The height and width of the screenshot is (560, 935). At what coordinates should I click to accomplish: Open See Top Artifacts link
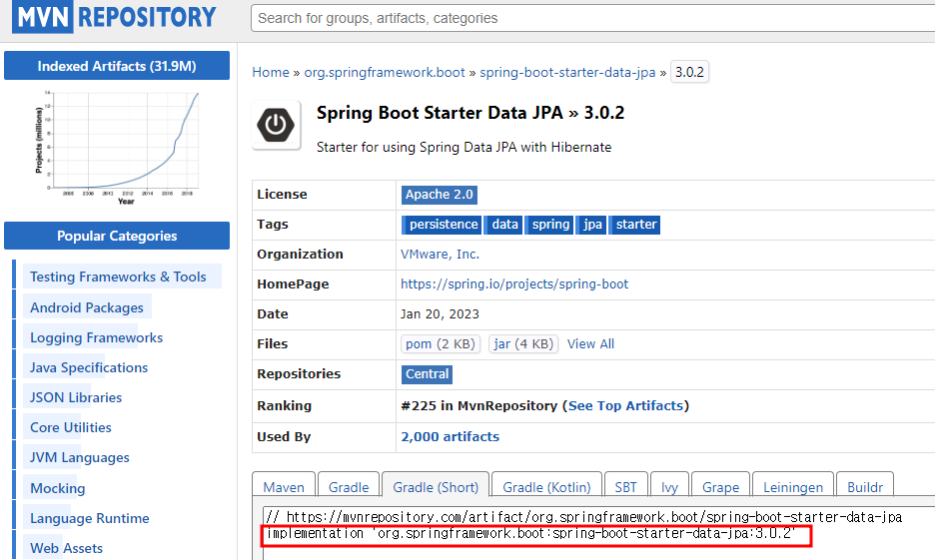point(625,405)
